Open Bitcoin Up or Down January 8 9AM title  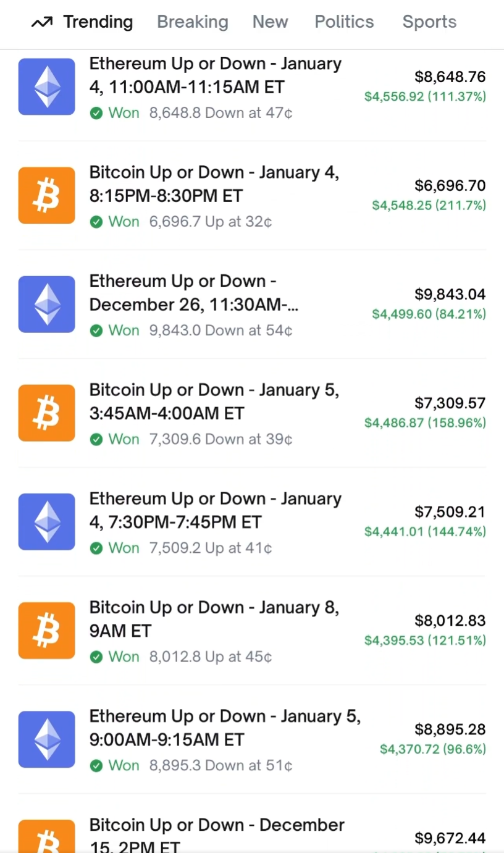point(214,619)
